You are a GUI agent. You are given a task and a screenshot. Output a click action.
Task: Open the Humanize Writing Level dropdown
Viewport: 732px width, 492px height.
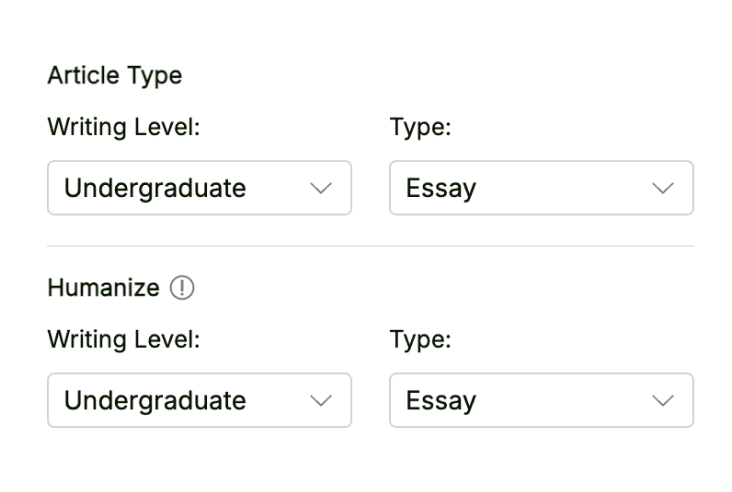coord(199,401)
